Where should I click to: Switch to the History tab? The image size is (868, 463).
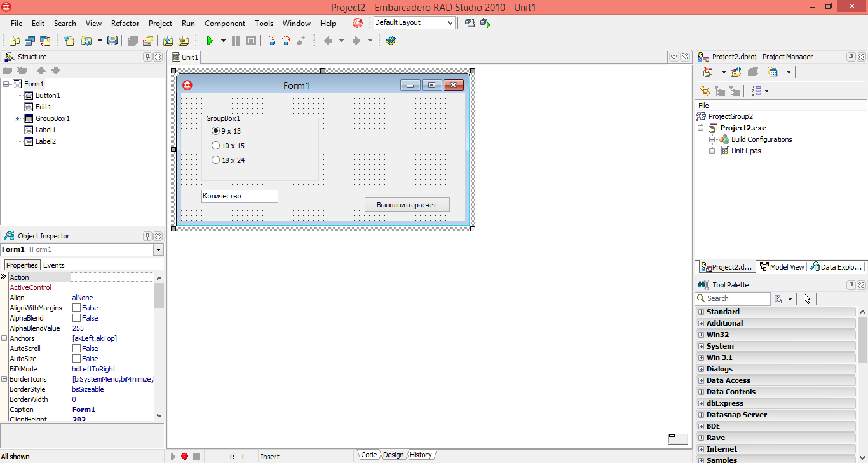point(421,455)
